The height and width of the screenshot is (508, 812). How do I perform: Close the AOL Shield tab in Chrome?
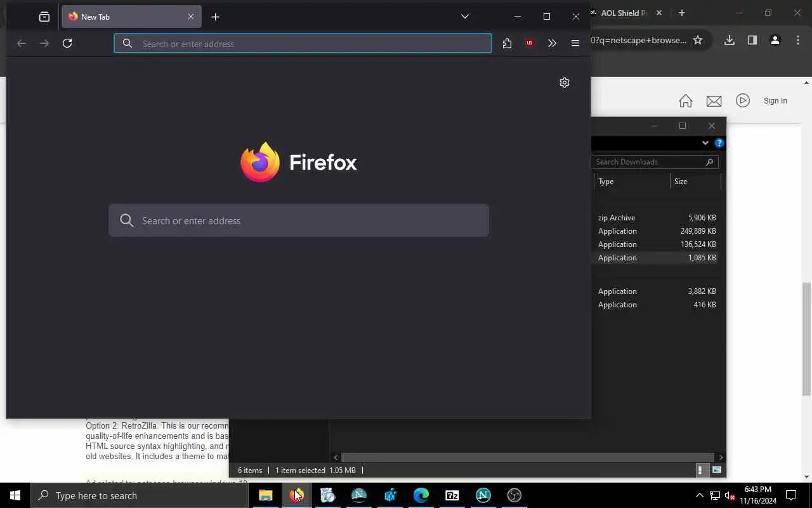pyautogui.click(x=658, y=13)
